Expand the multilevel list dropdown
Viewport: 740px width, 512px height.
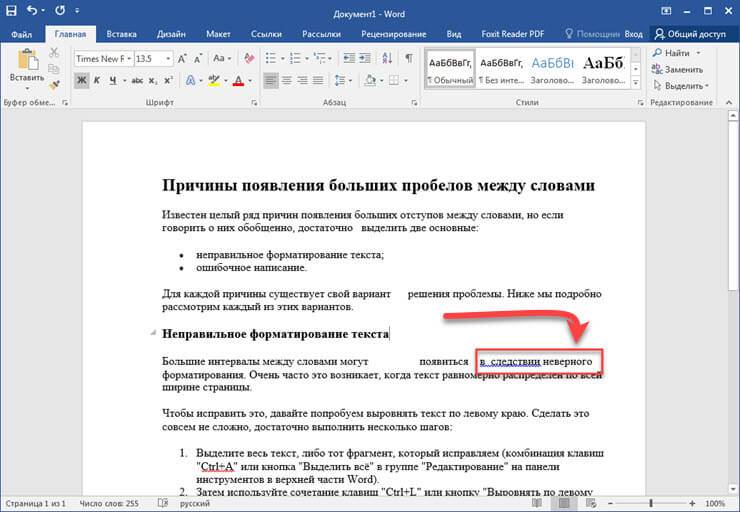pyautogui.click(x=330, y=59)
